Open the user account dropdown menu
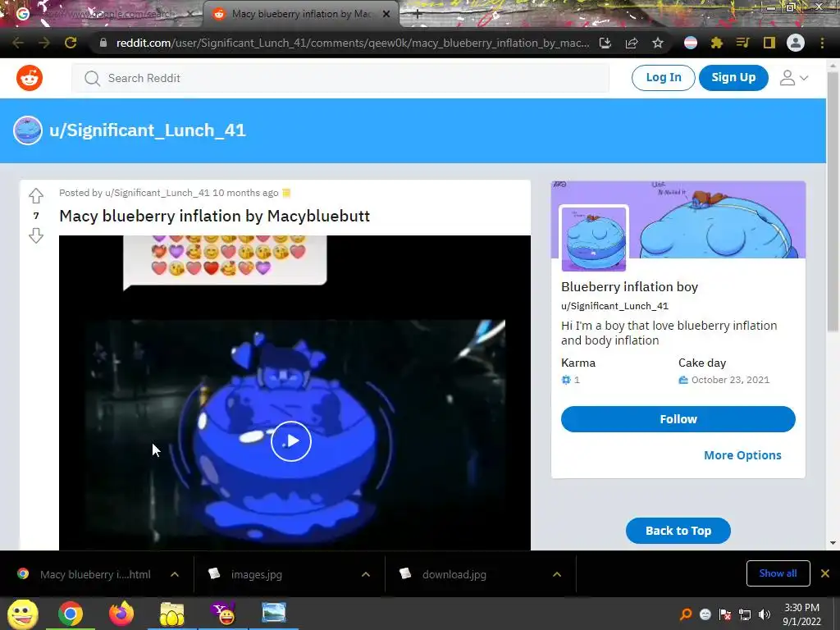Image resolution: width=840 pixels, height=630 pixels. click(x=793, y=78)
